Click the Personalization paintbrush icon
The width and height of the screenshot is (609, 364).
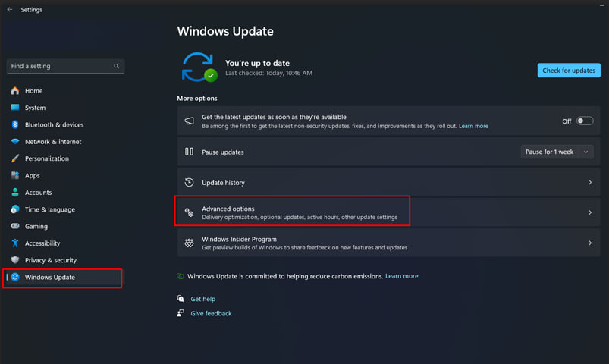15,158
